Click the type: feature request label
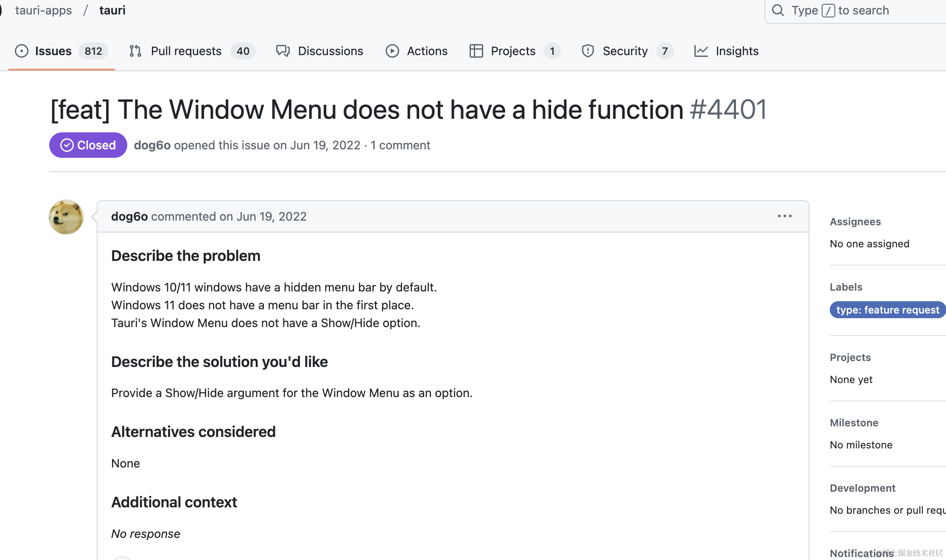 pyautogui.click(x=887, y=310)
